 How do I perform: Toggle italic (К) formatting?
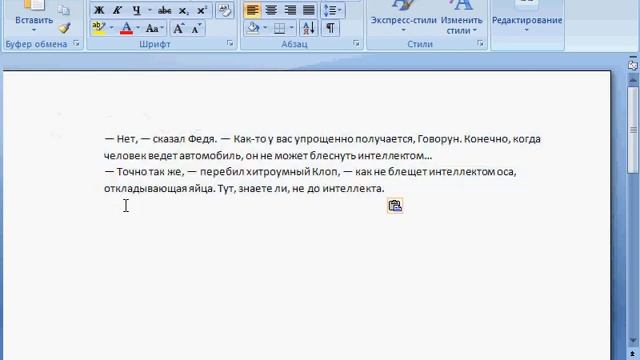tap(117, 10)
